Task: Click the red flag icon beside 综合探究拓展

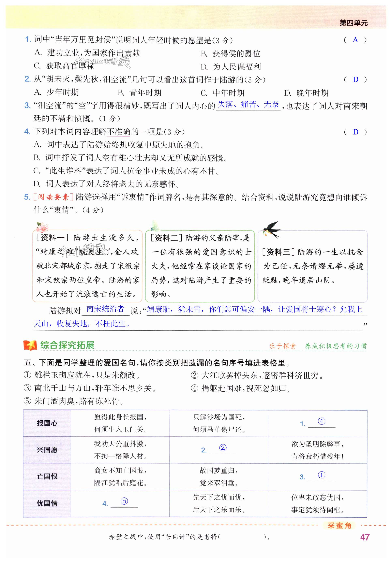Action: 30,345
